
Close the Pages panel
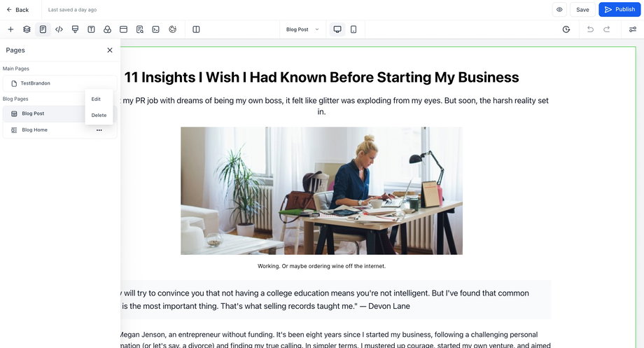click(110, 50)
